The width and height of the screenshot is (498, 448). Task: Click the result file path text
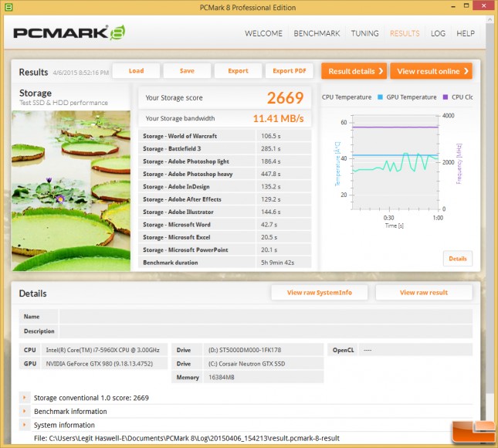point(187,438)
